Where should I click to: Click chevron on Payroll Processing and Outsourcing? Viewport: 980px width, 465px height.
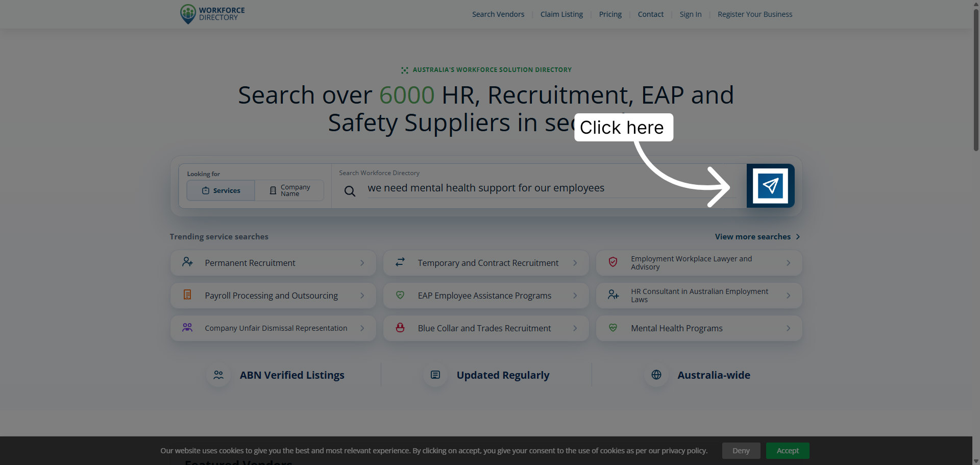(362, 296)
